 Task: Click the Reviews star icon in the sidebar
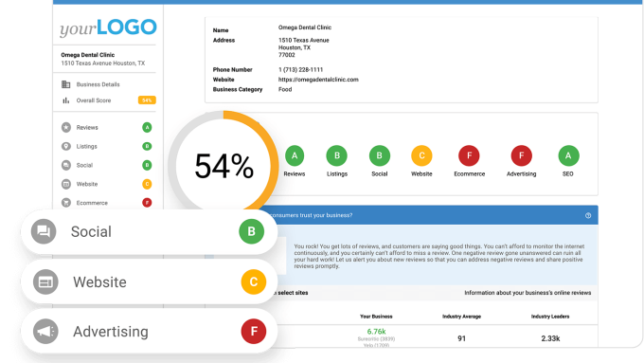click(x=66, y=127)
